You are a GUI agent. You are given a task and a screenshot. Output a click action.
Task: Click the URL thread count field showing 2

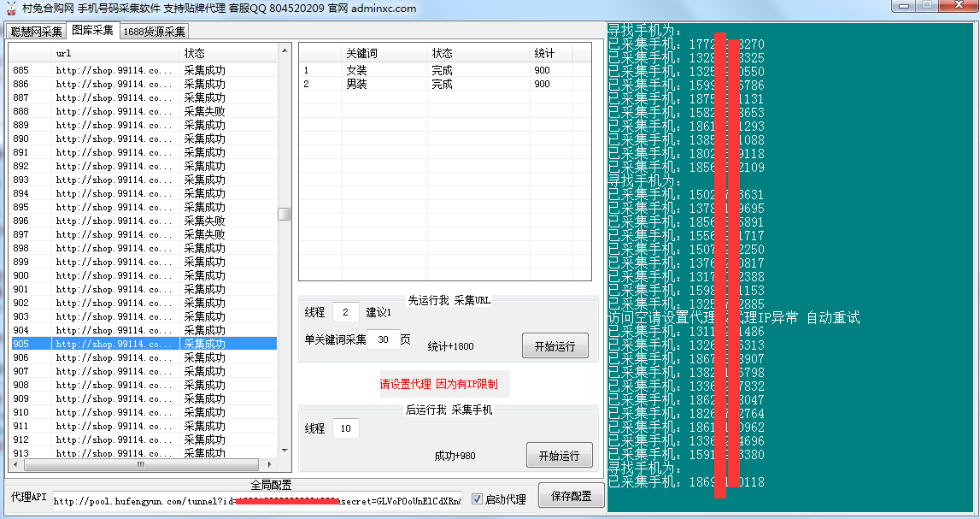345,312
